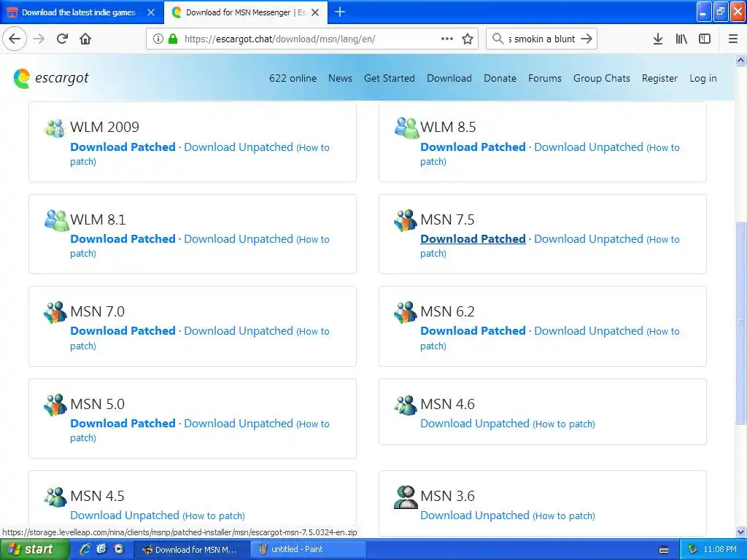Switch to untitled - Paint taskbar item
The width and height of the screenshot is (747, 560).
[309, 549]
